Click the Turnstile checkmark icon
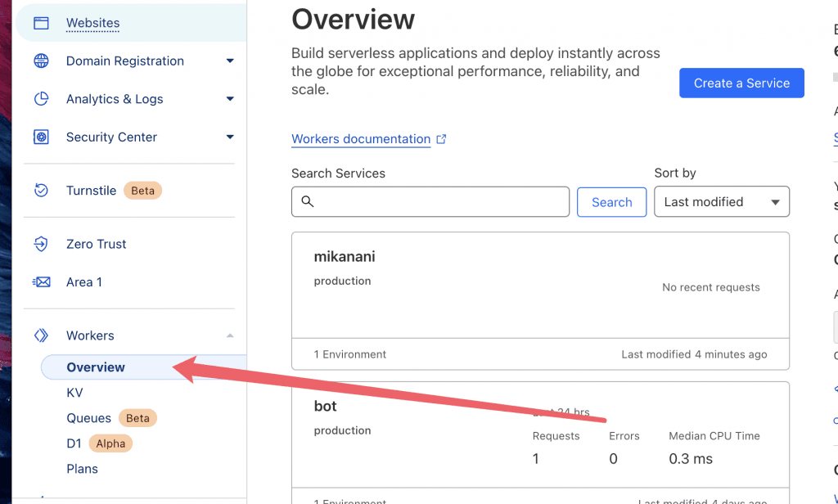The height and width of the screenshot is (504, 838). point(41,191)
